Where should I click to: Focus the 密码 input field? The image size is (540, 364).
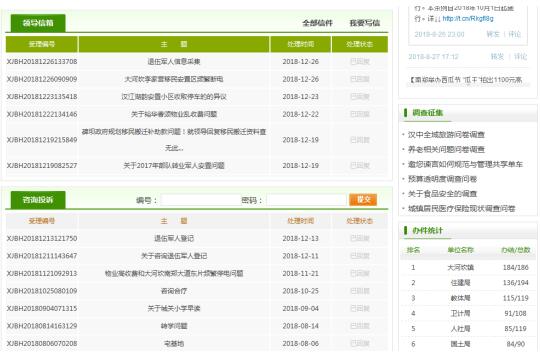[306, 200]
